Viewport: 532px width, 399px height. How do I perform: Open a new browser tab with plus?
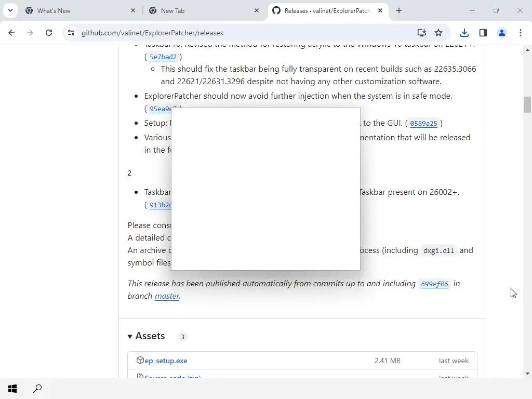pyautogui.click(x=399, y=10)
